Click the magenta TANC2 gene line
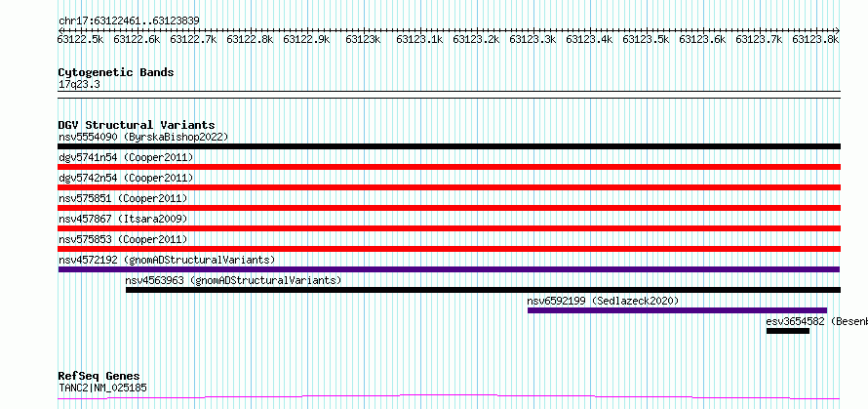The height and width of the screenshot is (409, 868). tap(449, 396)
